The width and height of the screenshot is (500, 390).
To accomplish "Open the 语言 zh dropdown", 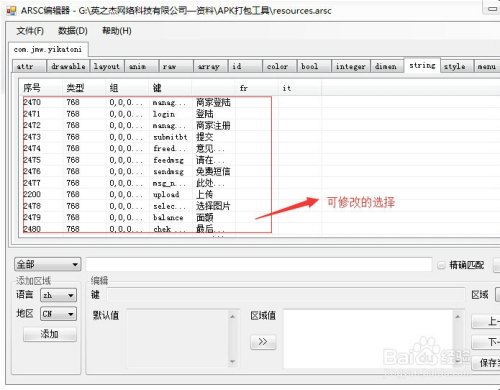I will tap(59, 295).
